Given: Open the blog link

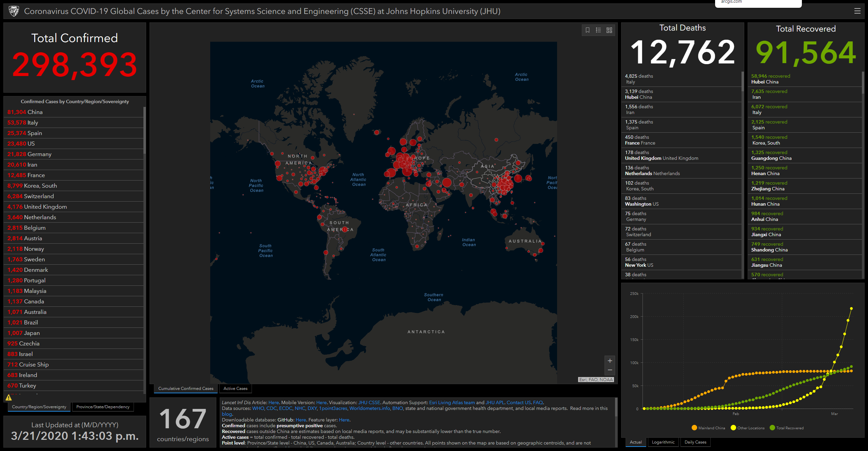Looking at the screenshot, I should coord(227,414).
